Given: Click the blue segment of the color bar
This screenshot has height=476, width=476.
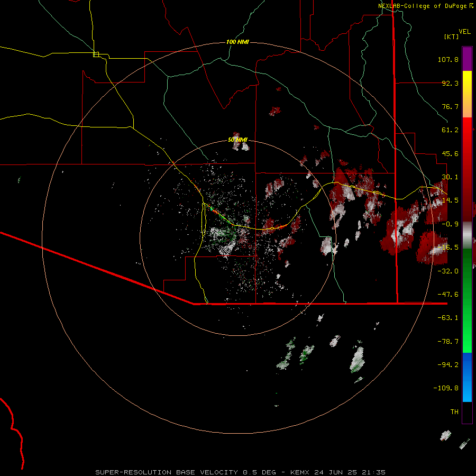Looking at the screenshot, I should tap(467, 377).
